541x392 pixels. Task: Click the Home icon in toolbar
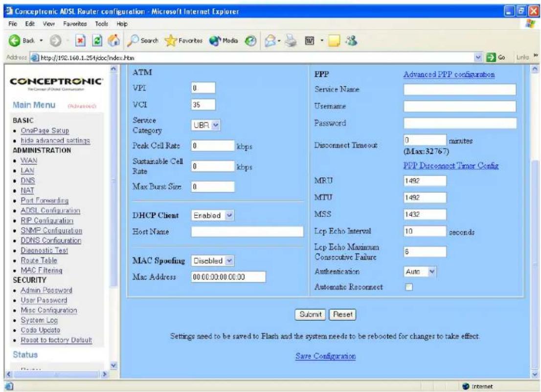point(114,41)
